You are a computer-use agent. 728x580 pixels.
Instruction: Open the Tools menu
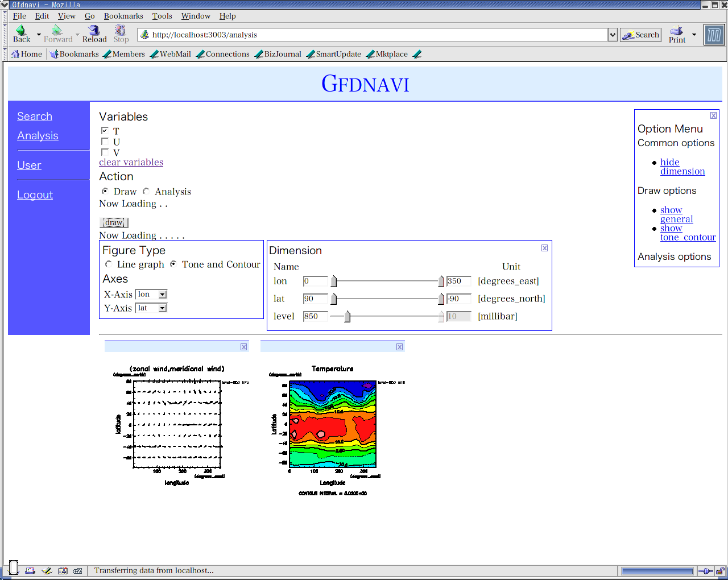162,16
